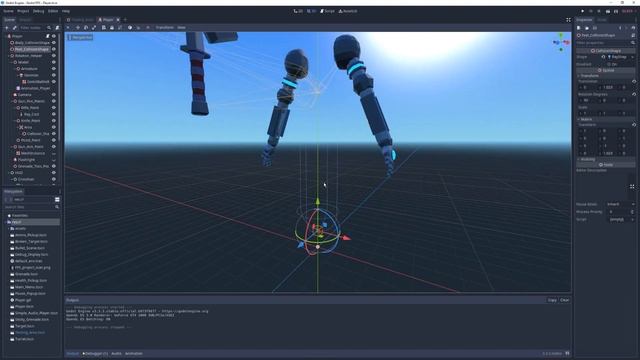Image resolution: width=640 pixels, height=360 pixels.
Task: Open the Pause Mode dropdown
Action: pos(620,204)
